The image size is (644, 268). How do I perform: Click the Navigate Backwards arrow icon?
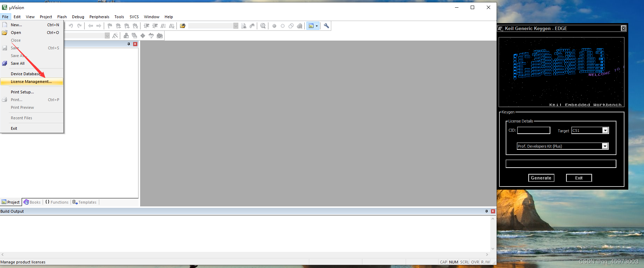[x=91, y=26]
